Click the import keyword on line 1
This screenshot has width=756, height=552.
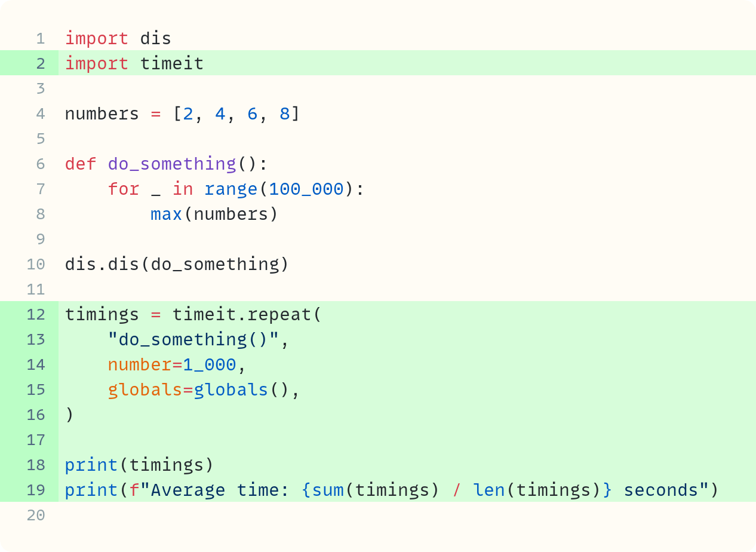(x=97, y=38)
